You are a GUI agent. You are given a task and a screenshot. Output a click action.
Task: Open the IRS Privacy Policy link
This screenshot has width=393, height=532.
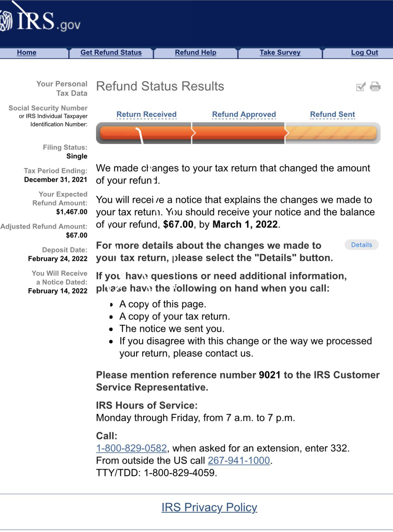(209, 507)
